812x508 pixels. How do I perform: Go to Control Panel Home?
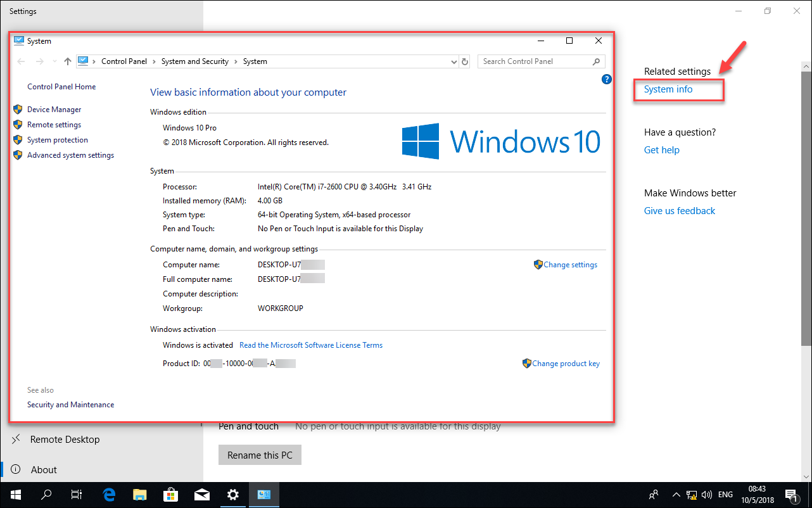(61, 87)
